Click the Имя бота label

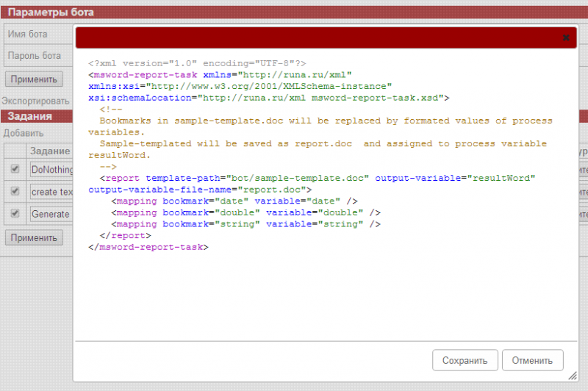(x=28, y=34)
